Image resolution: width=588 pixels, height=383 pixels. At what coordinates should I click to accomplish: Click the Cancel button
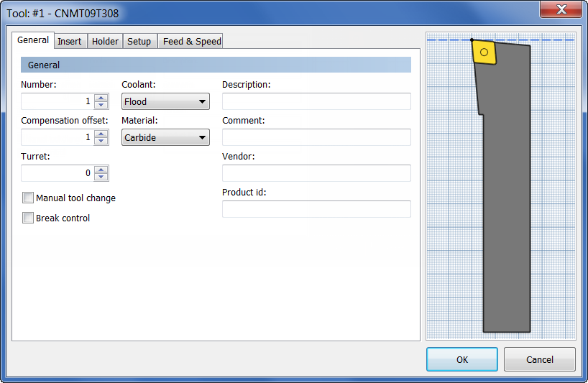point(540,359)
